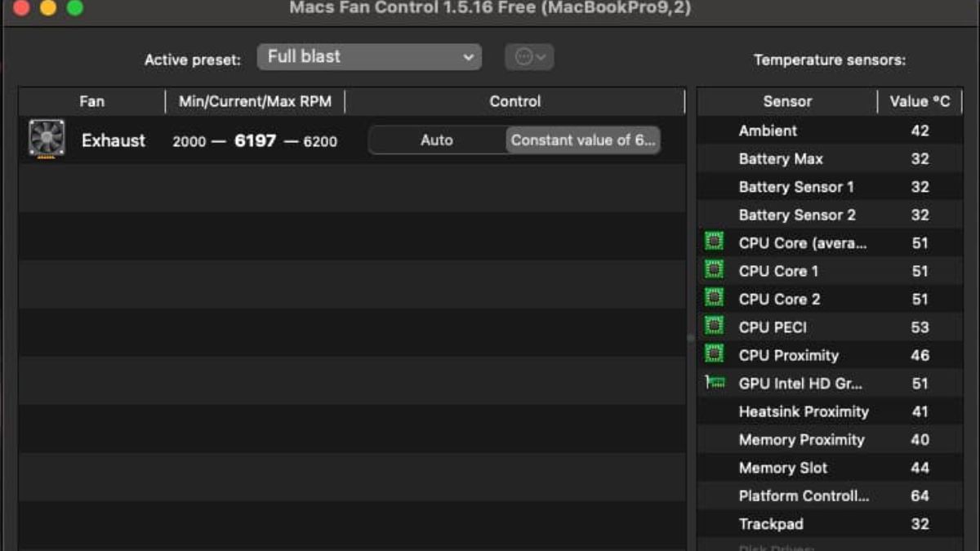
Task: Click the Fan column header
Action: [91, 102]
